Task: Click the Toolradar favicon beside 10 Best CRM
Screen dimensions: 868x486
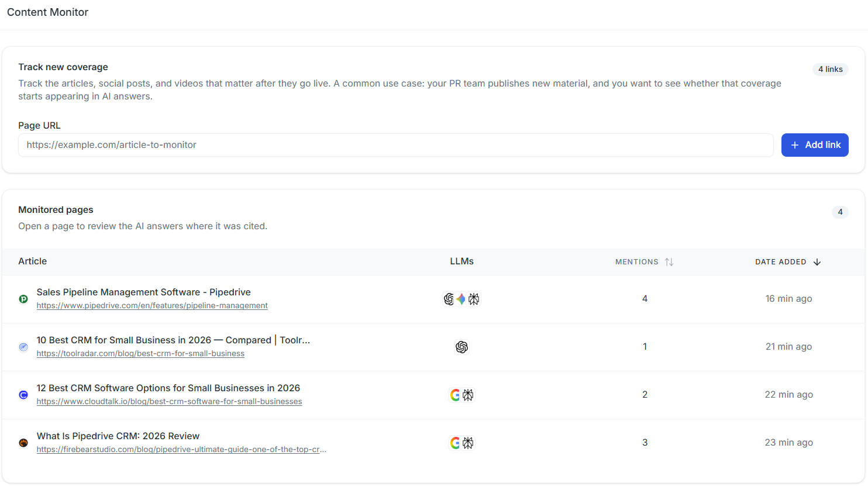Action: click(x=23, y=347)
